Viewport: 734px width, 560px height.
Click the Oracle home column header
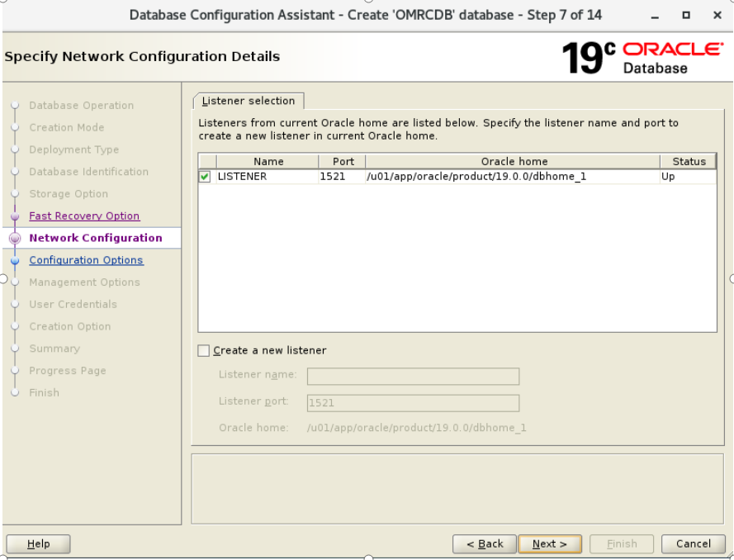click(514, 162)
